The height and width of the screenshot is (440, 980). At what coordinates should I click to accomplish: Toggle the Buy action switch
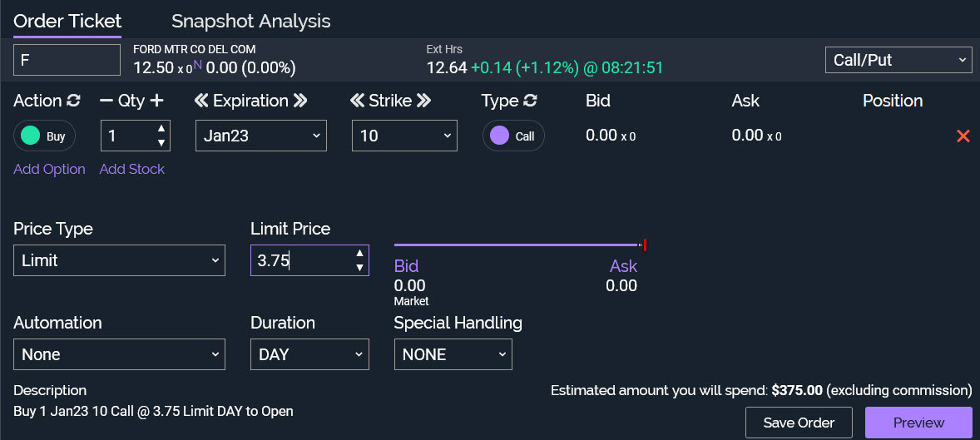click(45, 136)
